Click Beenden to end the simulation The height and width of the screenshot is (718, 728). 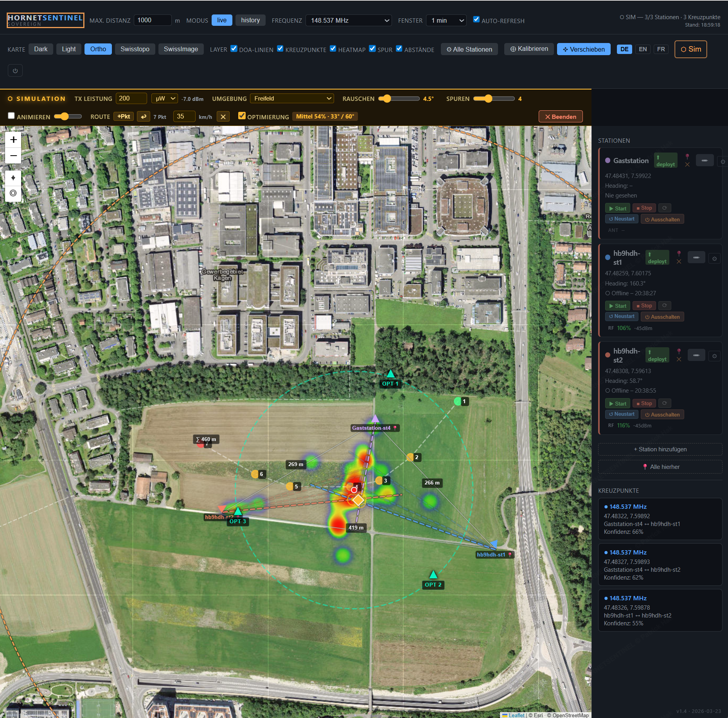point(560,117)
